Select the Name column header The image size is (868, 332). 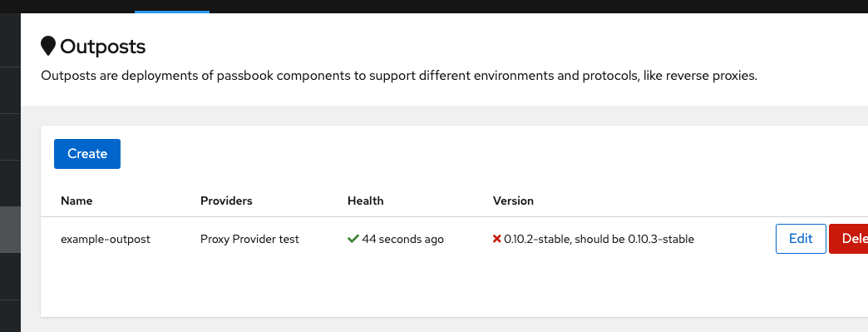point(76,201)
